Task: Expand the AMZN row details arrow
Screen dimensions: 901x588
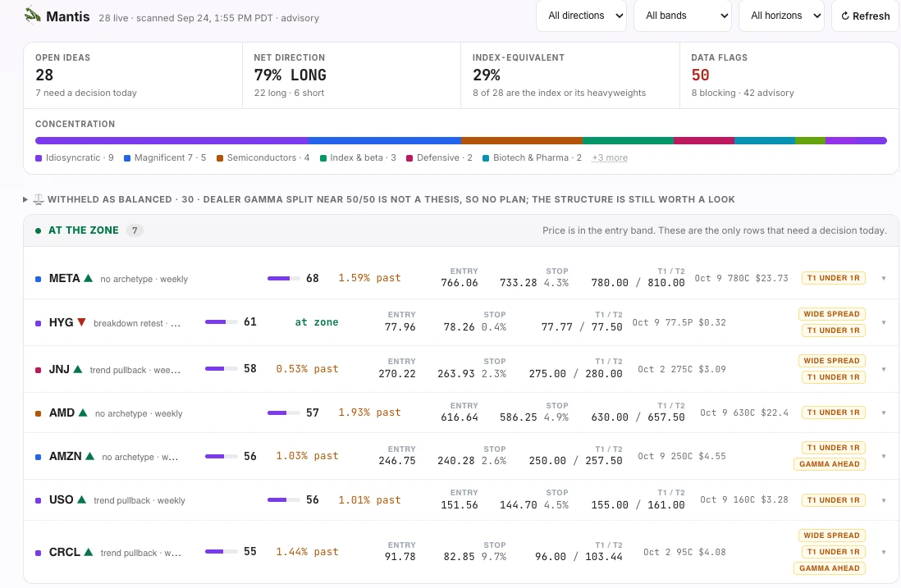Action: click(x=884, y=457)
